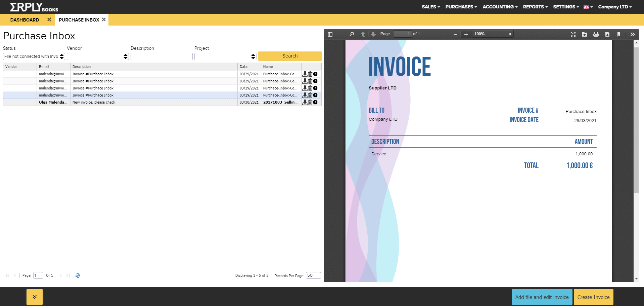Zoom out using the PDF minus button
Viewport: 644px width, 306px height.
(x=456, y=34)
